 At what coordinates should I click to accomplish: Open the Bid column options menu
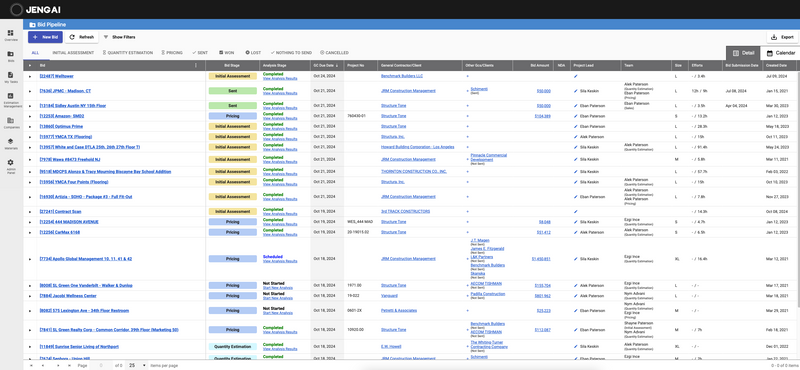[x=196, y=65]
